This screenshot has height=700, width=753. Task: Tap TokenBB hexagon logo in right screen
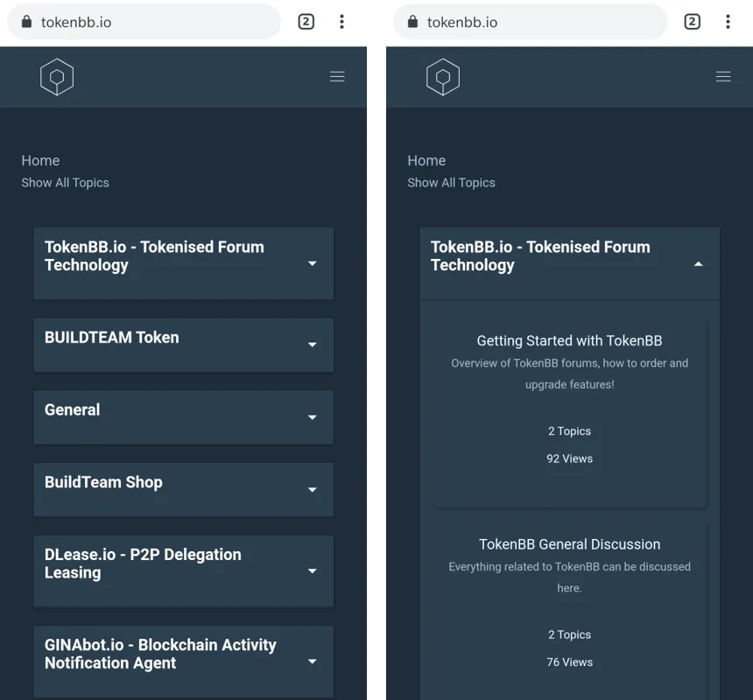(x=443, y=77)
